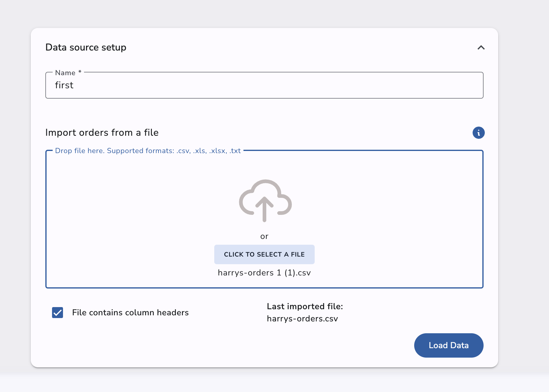The height and width of the screenshot is (392, 549).
Task: Click the Click to Select a File button
Action: click(x=264, y=254)
